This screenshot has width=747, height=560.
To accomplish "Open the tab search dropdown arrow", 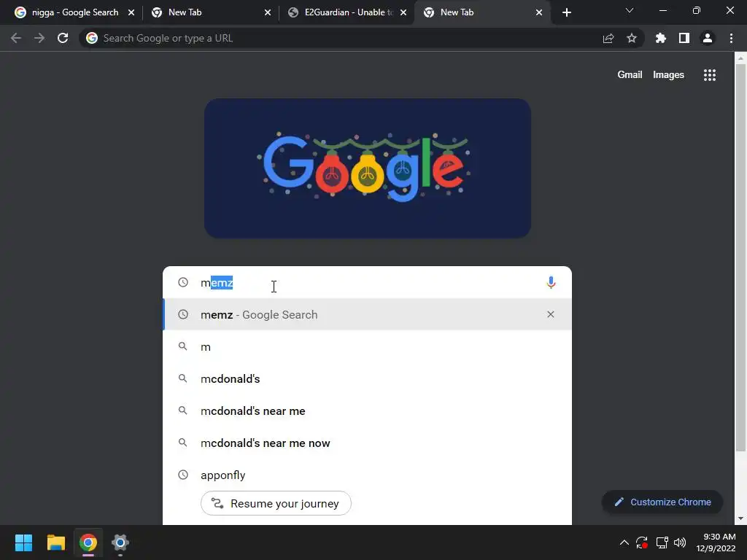I will 630,10.
